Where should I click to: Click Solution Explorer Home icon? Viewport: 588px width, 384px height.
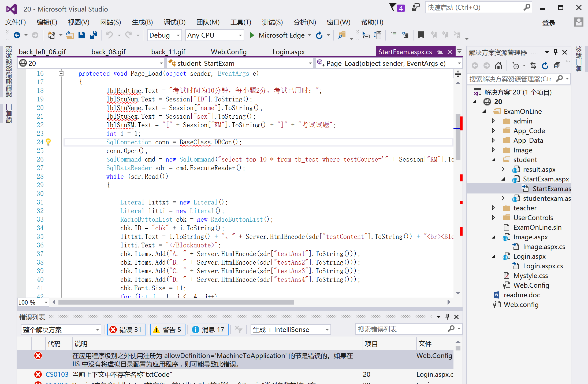[x=498, y=65]
